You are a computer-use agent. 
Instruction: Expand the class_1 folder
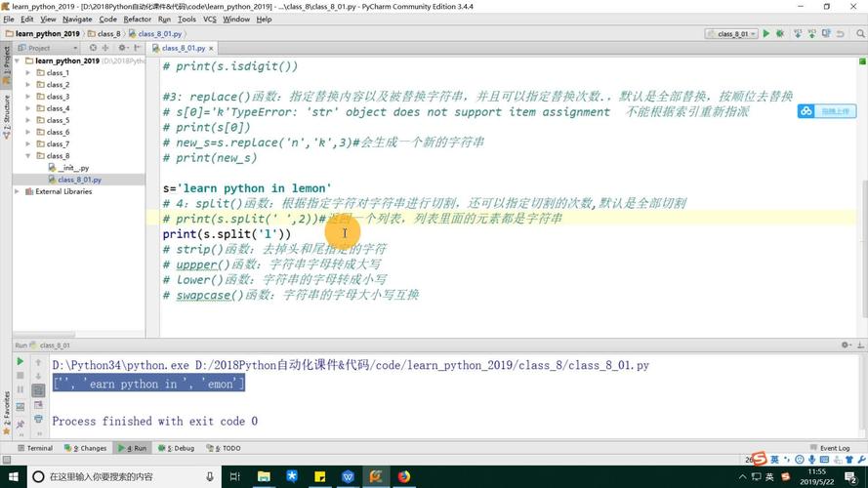click(x=28, y=73)
